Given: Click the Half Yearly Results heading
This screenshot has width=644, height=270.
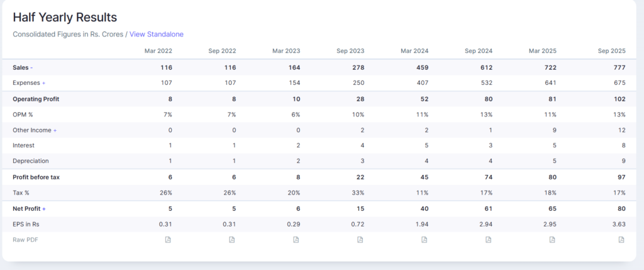Looking at the screenshot, I should 65,18.
